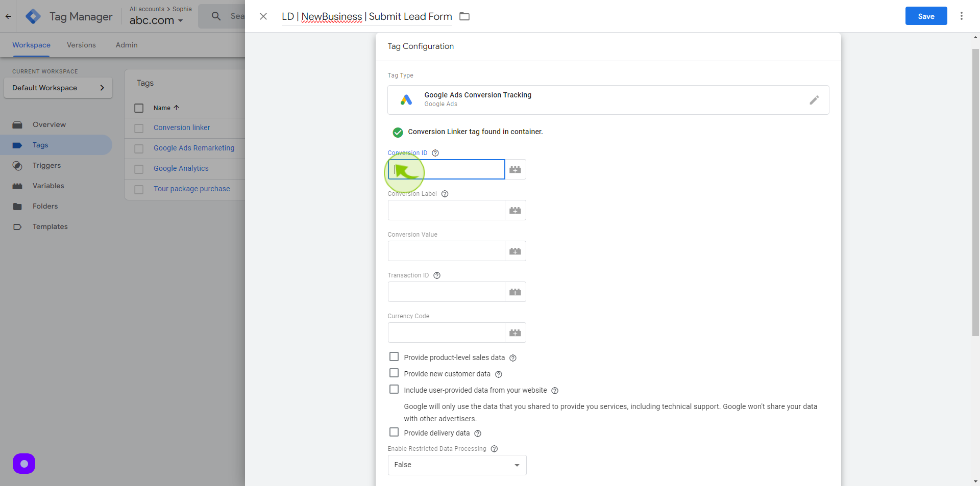The image size is (980, 486).
Task: Insert variable for Conversion Value
Action: (x=516, y=251)
